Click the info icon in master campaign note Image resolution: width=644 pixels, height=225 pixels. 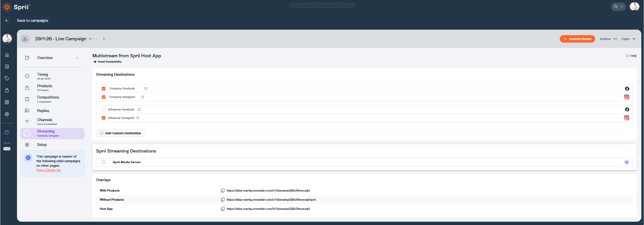[x=28, y=158]
